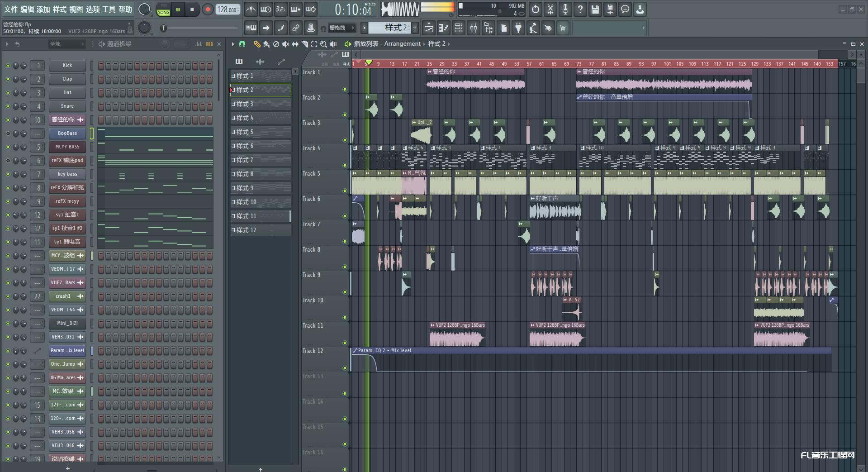Select 样式 5 in the pattern list

pyautogui.click(x=261, y=132)
